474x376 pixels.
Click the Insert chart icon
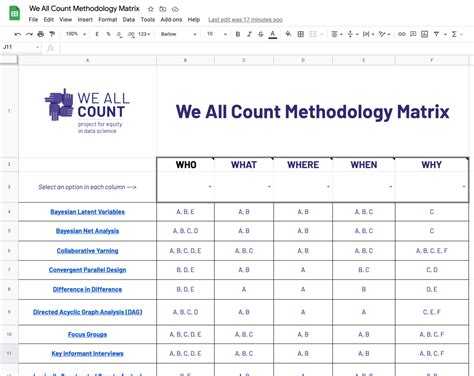pyautogui.click(x=424, y=34)
